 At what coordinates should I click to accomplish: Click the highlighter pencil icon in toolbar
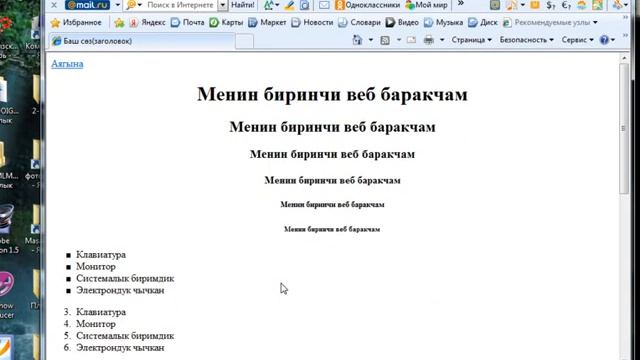pos(289,5)
